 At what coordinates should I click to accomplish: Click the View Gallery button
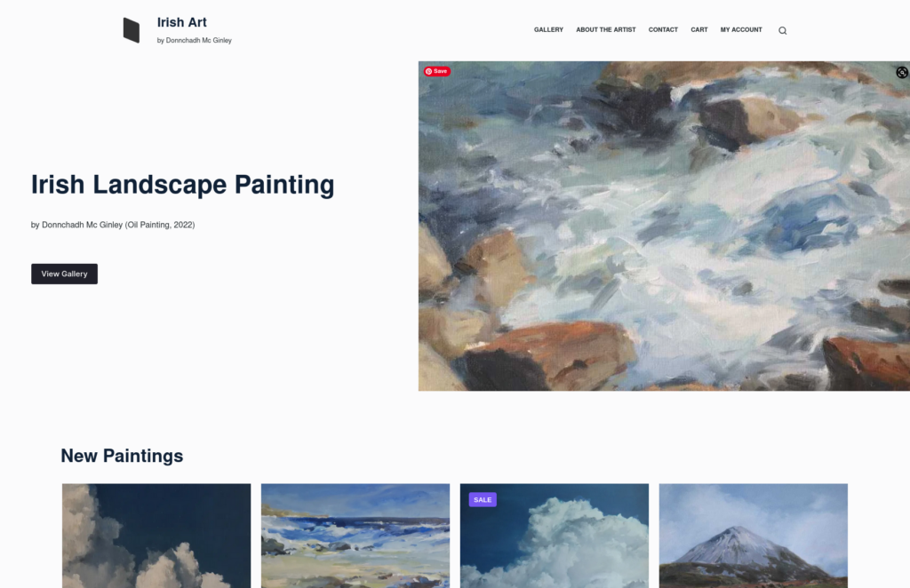(64, 274)
